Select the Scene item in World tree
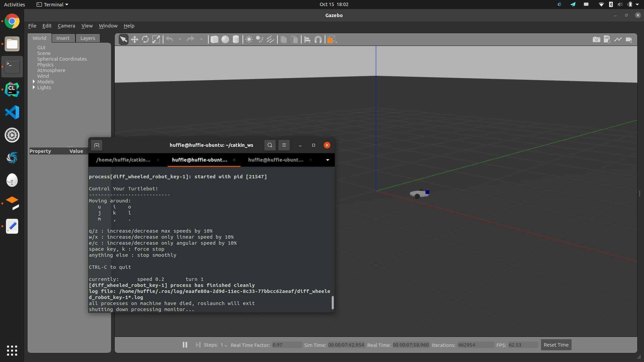The width and height of the screenshot is (644, 362). (x=44, y=53)
